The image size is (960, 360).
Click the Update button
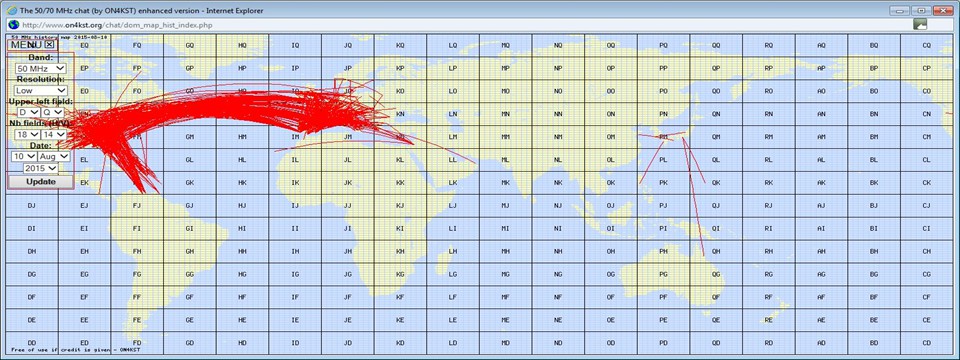coord(41,182)
